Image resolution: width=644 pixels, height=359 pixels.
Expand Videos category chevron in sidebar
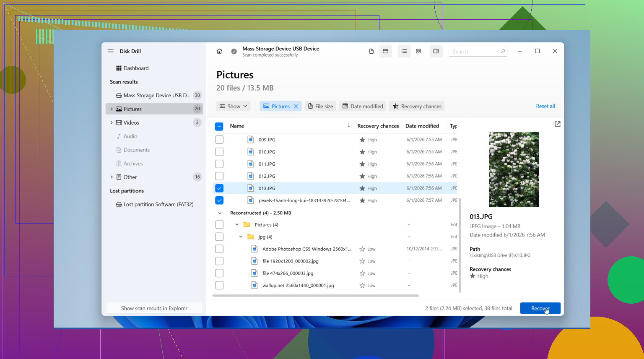(112, 122)
